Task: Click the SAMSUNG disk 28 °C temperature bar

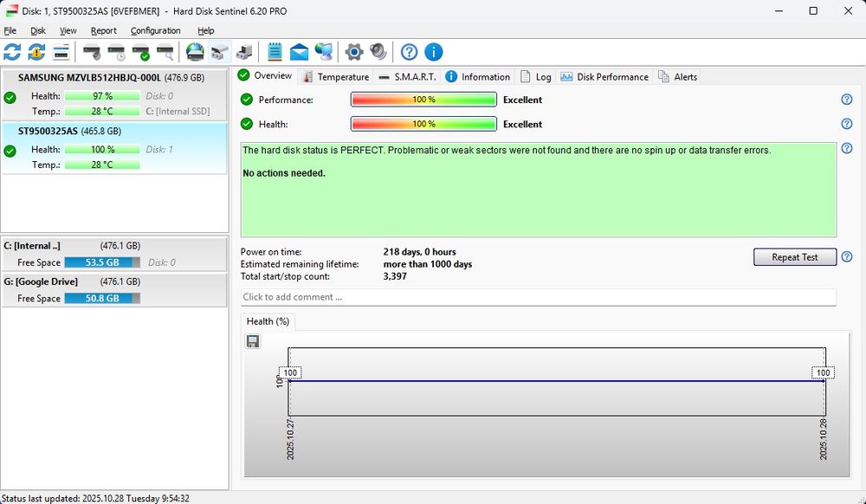Action: click(x=102, y=111)
